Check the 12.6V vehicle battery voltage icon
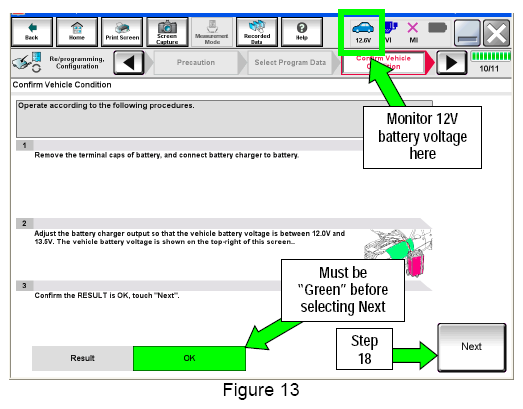This screenshot has width=523, height=409. click(x=363, y=32)
